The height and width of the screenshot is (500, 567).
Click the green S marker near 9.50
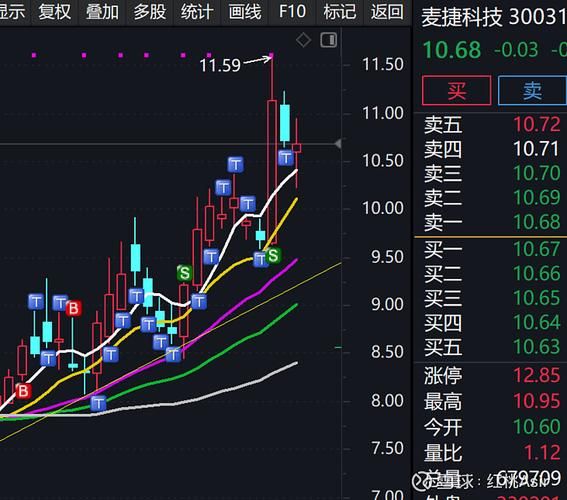tap(273, 255)
